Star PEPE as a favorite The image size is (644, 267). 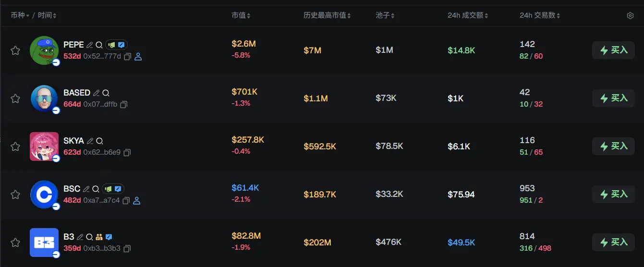15,50
